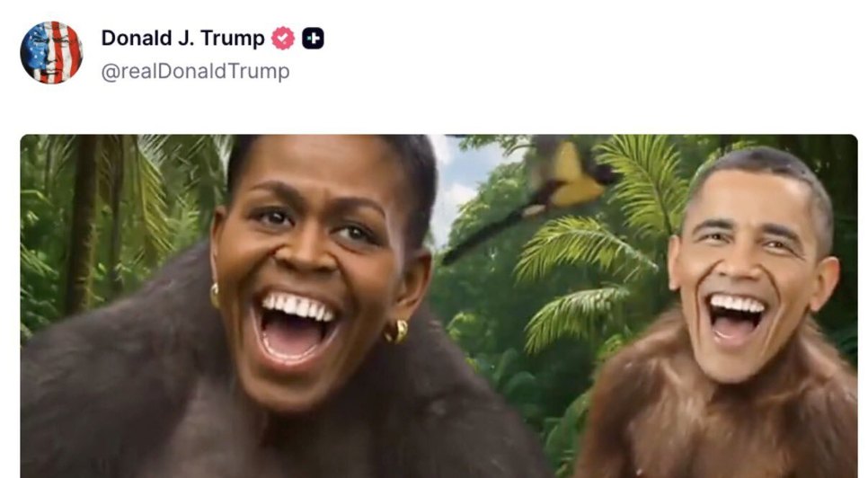
Task: Click the "@" symbol in the account handle
Action: coord(111,72)
